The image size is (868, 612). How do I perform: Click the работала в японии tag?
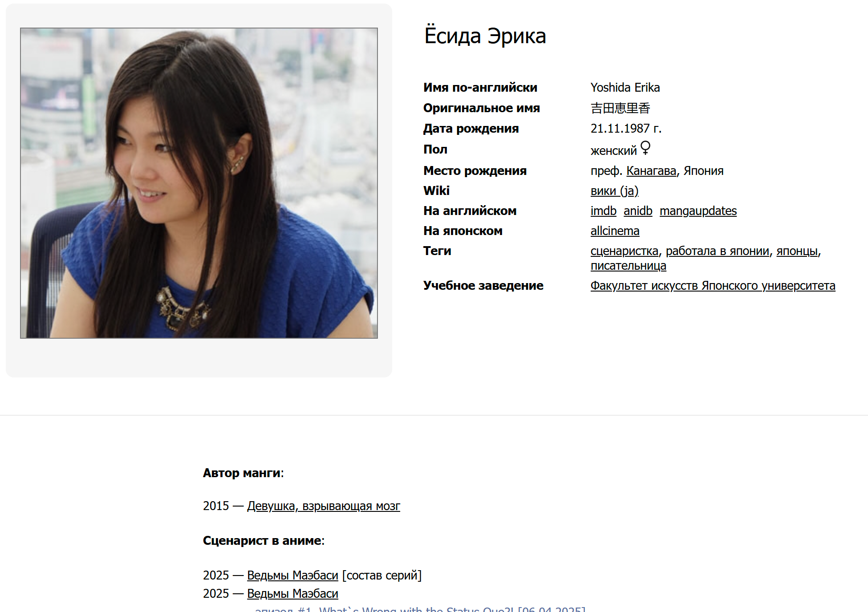[x=717, y=251]
